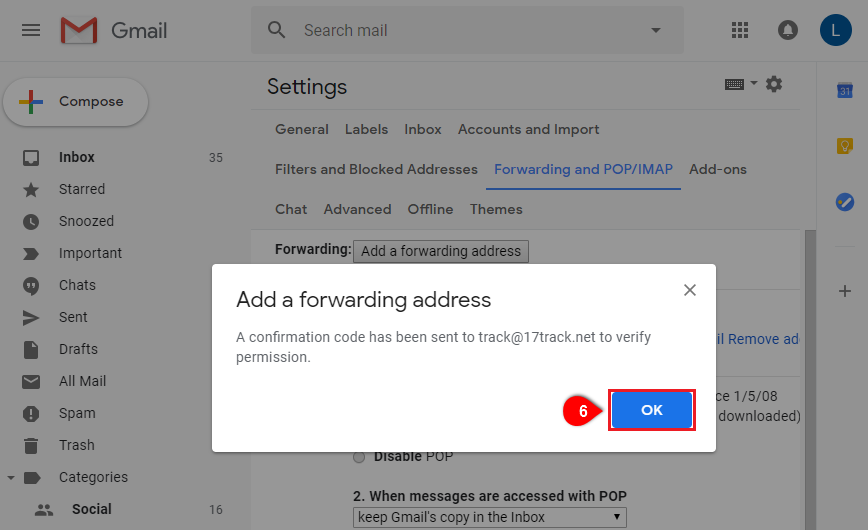Viewport: 868px width, 530px height.
Task: Open the keep Gmail's copy in Inbox dropdown
Action: (x=490, y=517)
